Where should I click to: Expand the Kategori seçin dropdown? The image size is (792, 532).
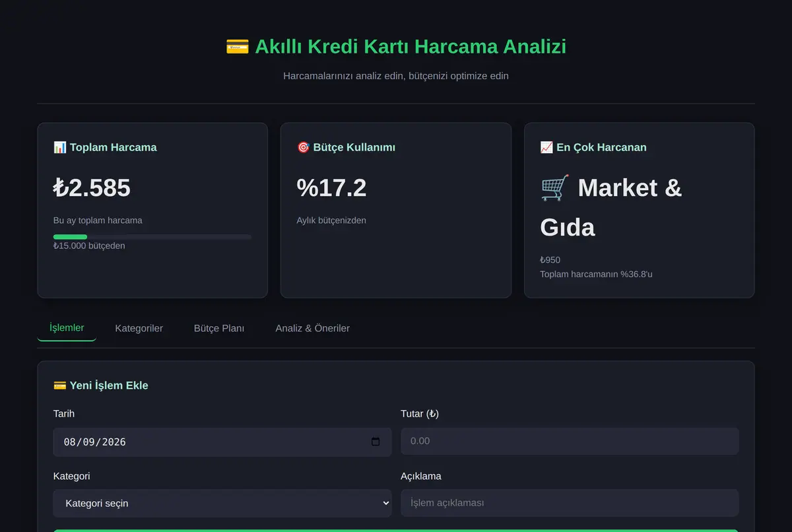(222, 503)
